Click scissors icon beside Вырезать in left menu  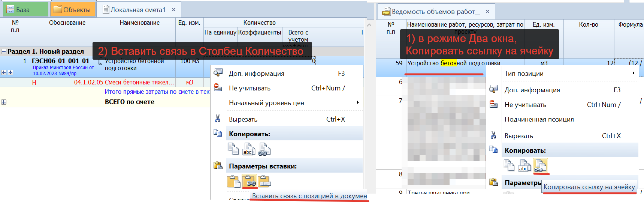(218, 119)
